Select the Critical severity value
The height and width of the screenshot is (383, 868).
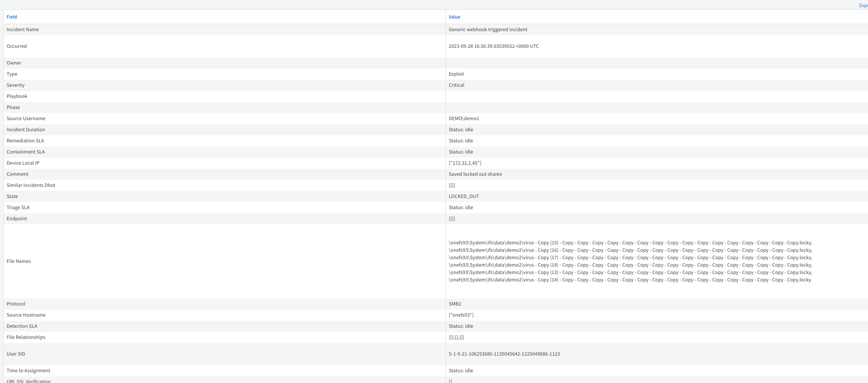pyautogui.click(x=456, y=85)
